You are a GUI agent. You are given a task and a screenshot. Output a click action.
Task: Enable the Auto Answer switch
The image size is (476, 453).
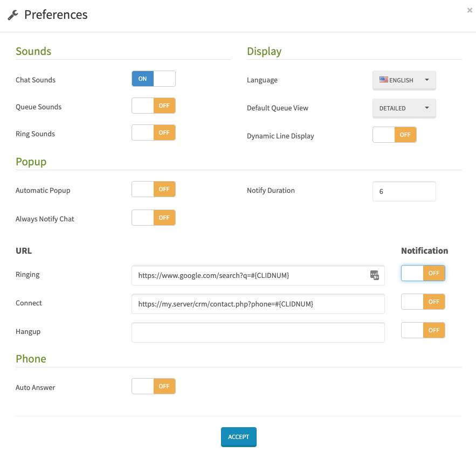point(154,386)
